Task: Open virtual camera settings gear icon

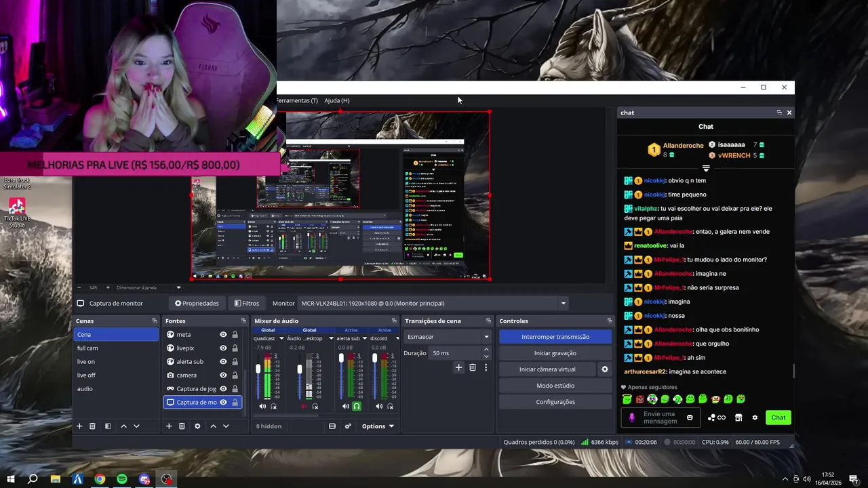Action: pyautogui.click(x=605, y=369)
